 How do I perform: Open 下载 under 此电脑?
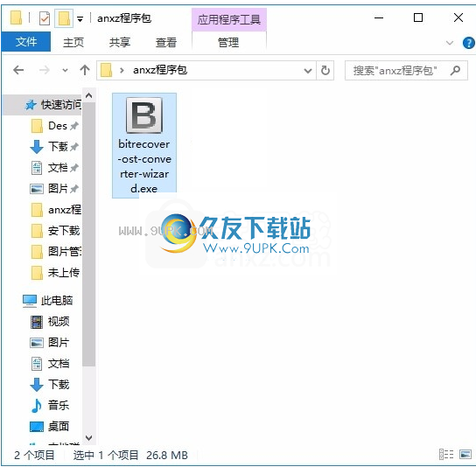coord(51,385)
